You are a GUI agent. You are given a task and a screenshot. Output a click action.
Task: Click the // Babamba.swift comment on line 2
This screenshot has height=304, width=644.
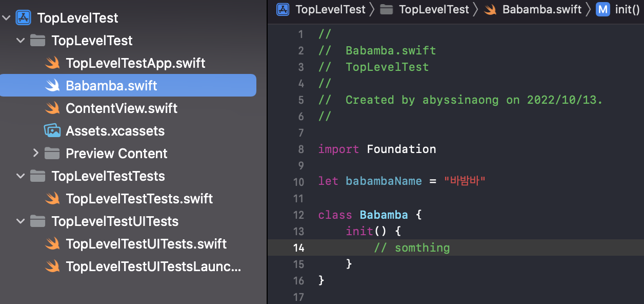tap(377, 50)
